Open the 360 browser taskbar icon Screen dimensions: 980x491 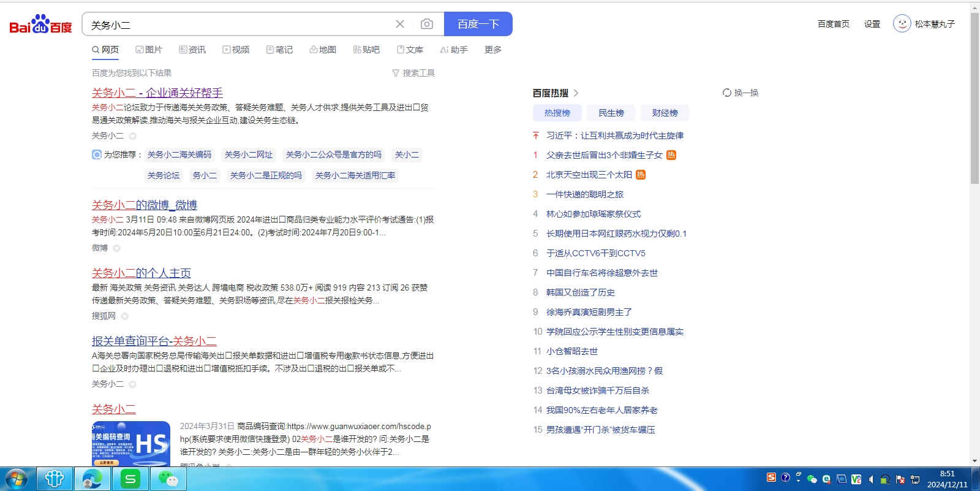click(55, 479)
